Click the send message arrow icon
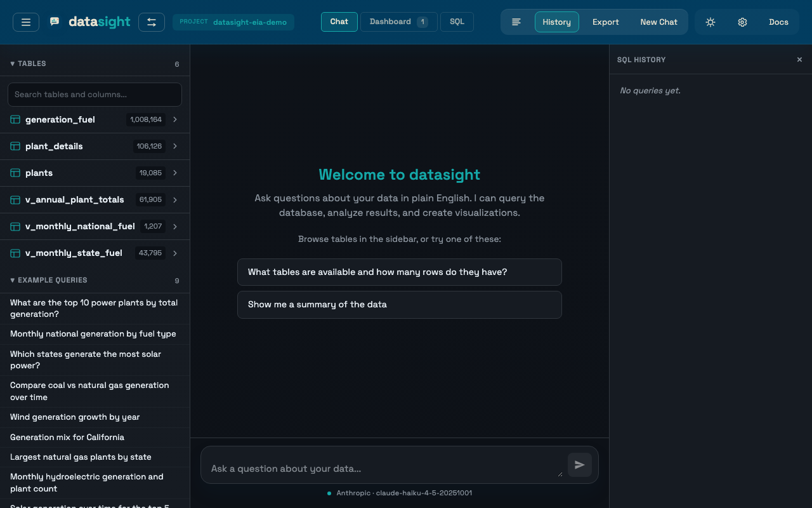The height and width of the screenshot is (508, 812). [x=579, y=465]
